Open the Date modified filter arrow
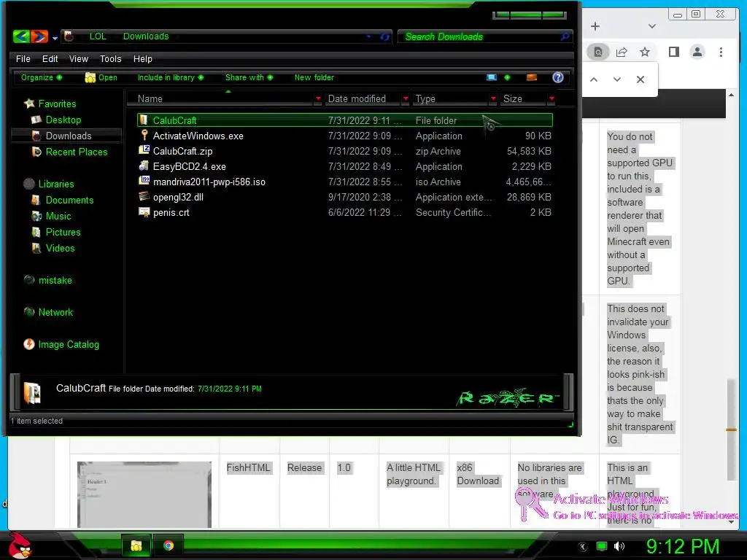747x560 pixels. pos(406,98)
